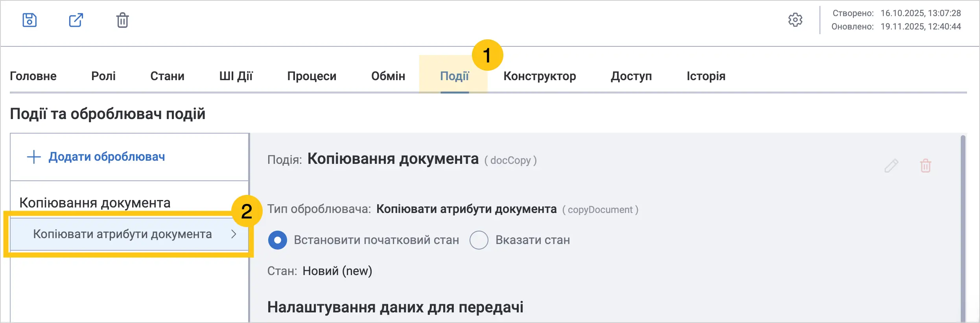Go to the Ролі tab

pyautogui.click(x=103, y=76)
